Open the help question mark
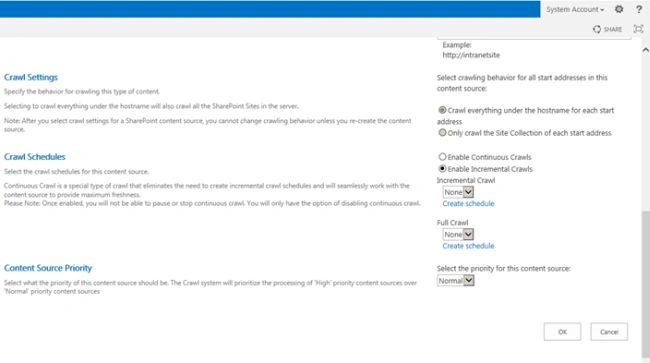The width and height of the screenshot is (650, 363). [639, 9]
